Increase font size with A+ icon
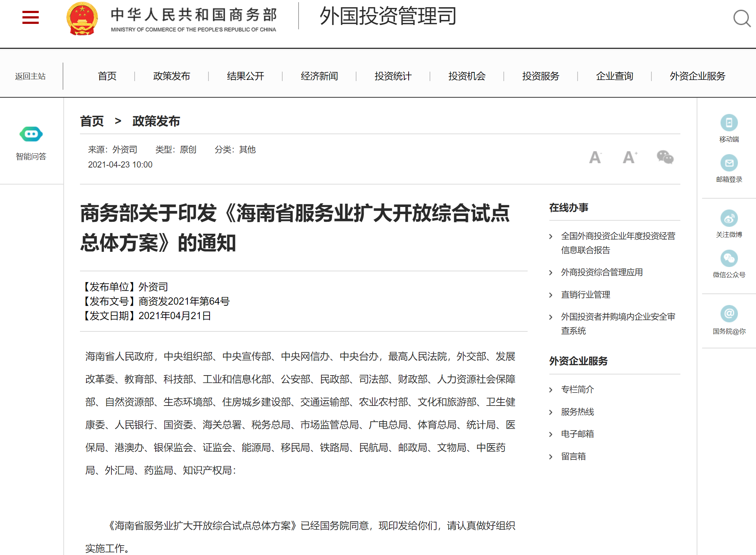This screenshot has height=555, width=756. [x=630, y=157]
